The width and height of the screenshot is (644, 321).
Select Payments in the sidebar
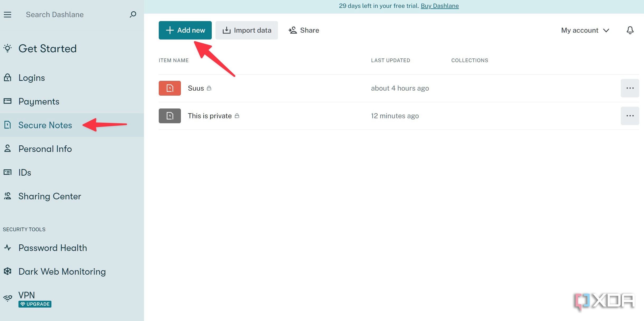(39, 101)
